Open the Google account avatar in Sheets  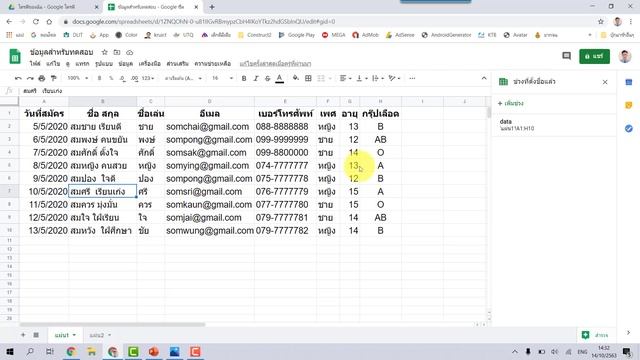tap(625, 56)
